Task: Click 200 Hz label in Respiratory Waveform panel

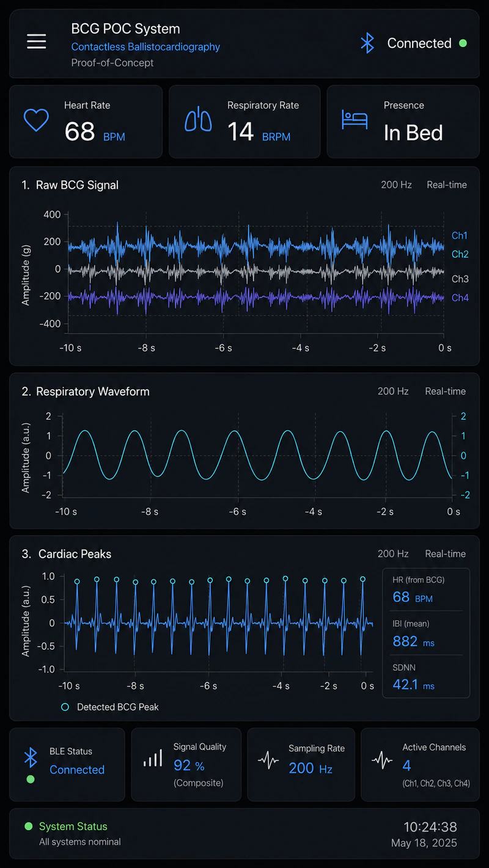Action: pyautogui.click(x=393, y=392)
